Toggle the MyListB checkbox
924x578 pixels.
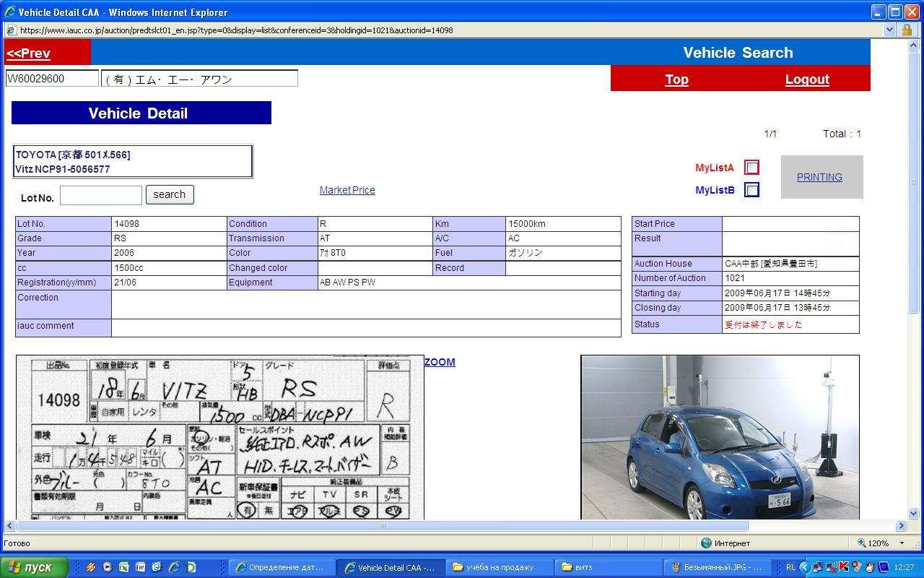(x=751, y=190)
